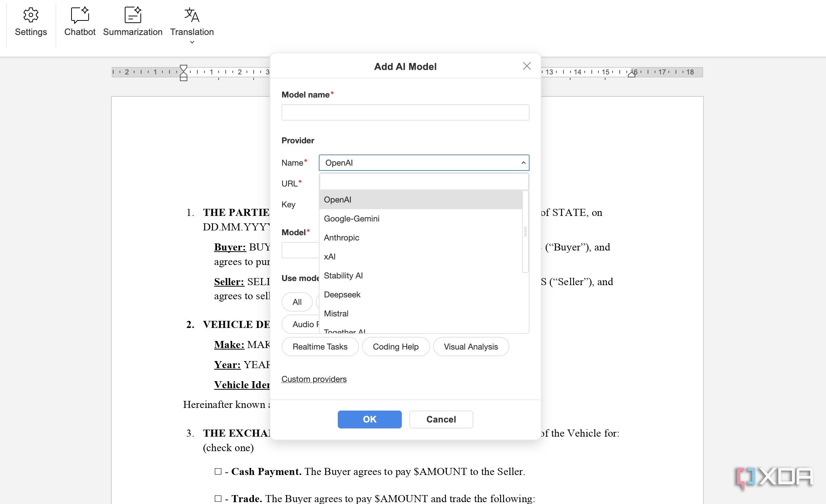This screenshot has width=826, height=504.
Task: Close the Add AI Model dialog
Action: (527, 66)
